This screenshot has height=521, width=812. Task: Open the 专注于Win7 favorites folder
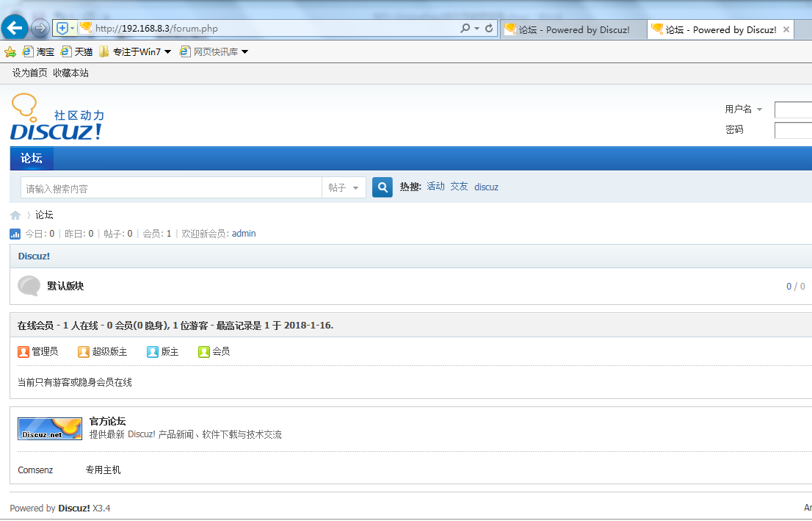tap(134, 52)
